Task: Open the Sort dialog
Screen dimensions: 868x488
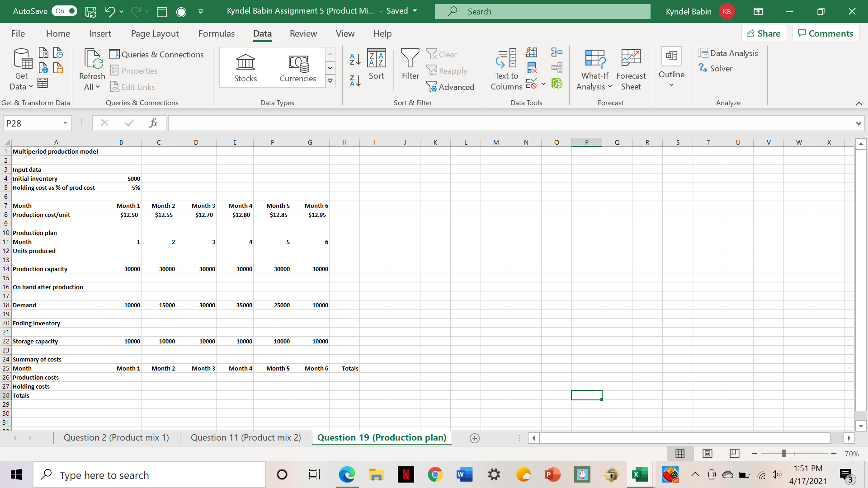Action: pyautogui.click(x=376, y=65)
